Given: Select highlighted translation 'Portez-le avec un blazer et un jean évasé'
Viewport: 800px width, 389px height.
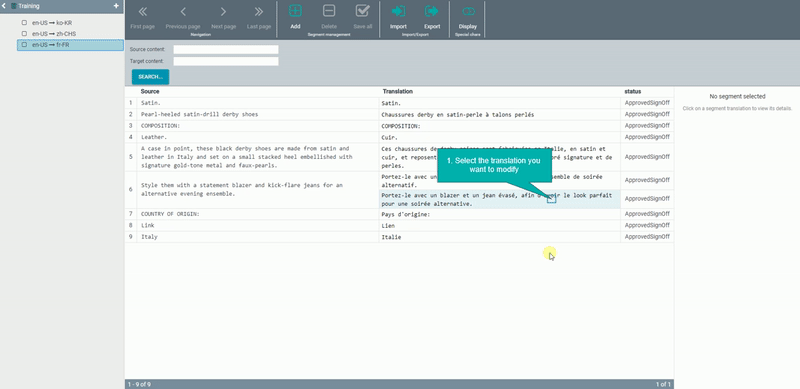Looking at the screenshot, I should point(499,200).
